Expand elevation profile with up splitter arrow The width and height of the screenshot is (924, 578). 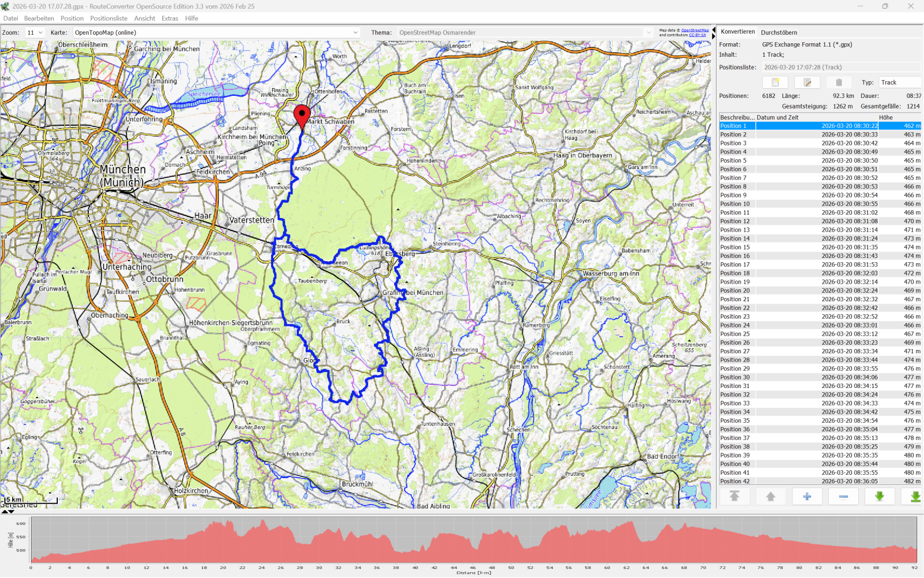point(5,512)
